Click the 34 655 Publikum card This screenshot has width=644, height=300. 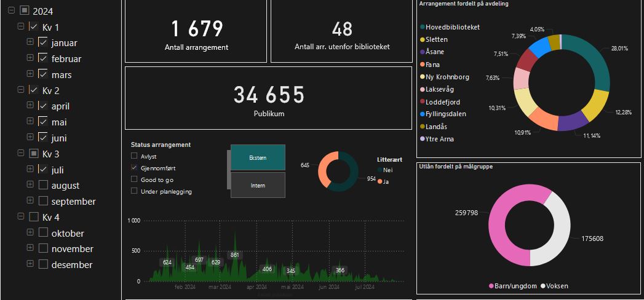[268, 98]
